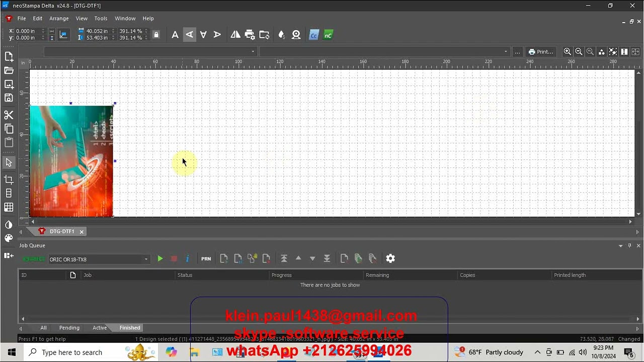Switch to the Finished jobs tab
644x362 pixels.
tap(130, 328)
